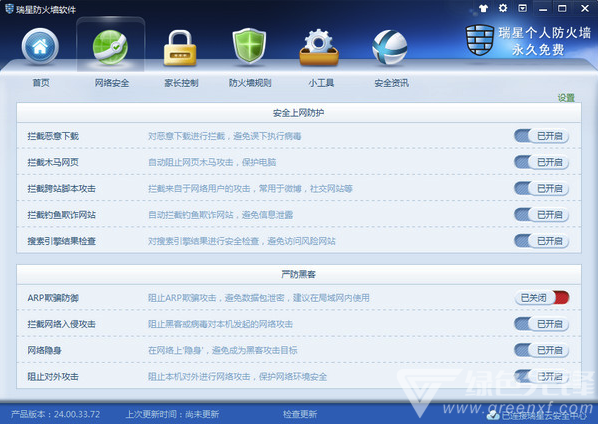Open the 小工具 gear toolbox icon
The width and height of the screenshot is (598, 424).
tap(319, 48)
